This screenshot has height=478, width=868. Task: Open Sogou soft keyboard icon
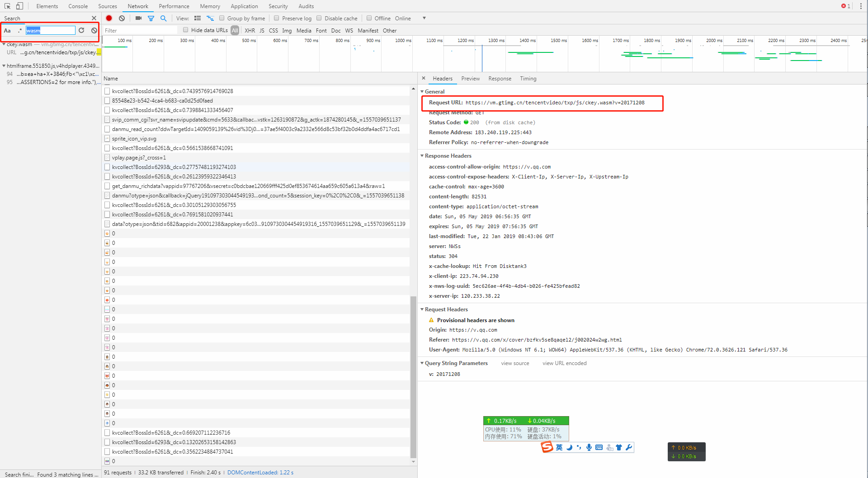click(599, 447)
